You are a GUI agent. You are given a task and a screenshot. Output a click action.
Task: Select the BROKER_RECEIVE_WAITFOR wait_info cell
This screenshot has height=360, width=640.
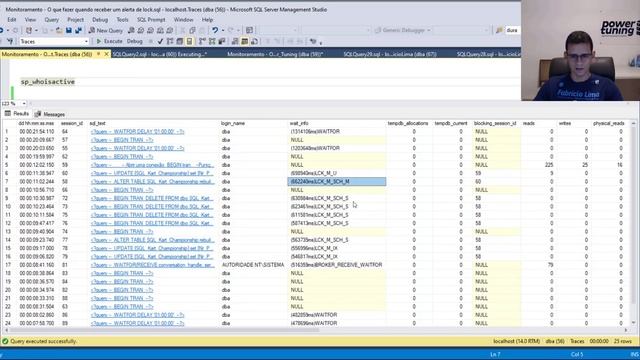337,265
